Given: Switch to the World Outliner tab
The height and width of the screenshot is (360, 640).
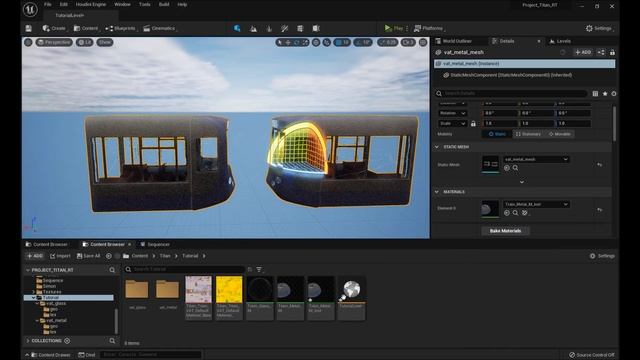Looking at the screenshot, I should [457, 41].
